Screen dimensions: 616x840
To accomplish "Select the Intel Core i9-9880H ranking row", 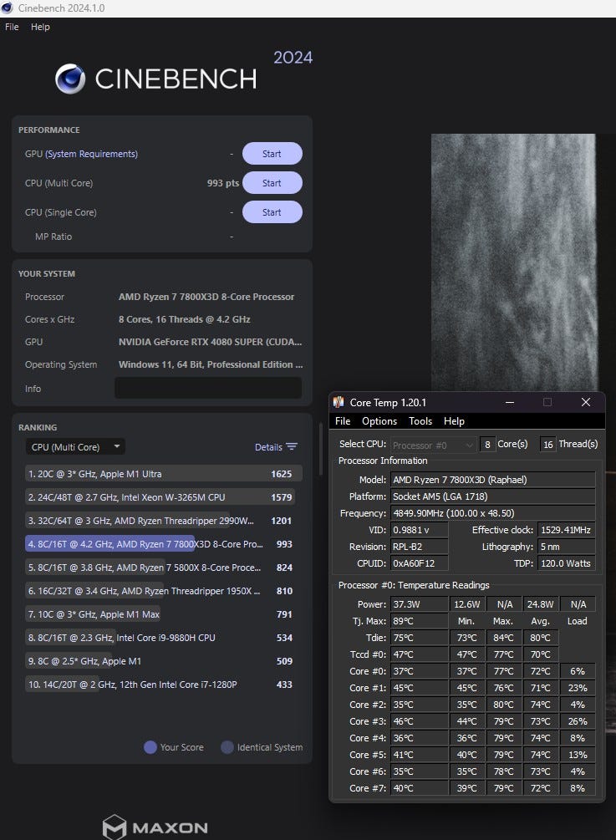I will (x=163, y=638).
